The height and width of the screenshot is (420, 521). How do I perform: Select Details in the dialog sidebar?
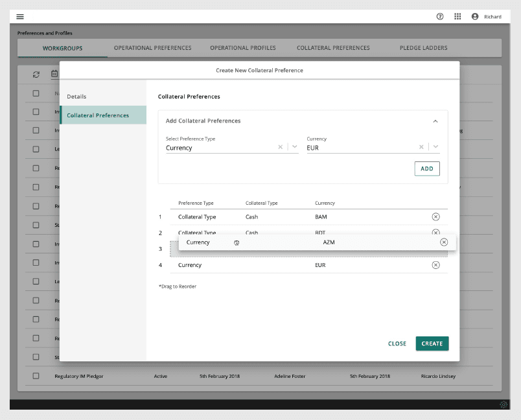tap(76, 97)
